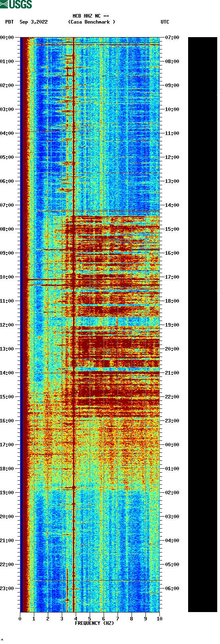Click the spectrogram at 13:00 PDT, 6 Hz

point(104,349)
